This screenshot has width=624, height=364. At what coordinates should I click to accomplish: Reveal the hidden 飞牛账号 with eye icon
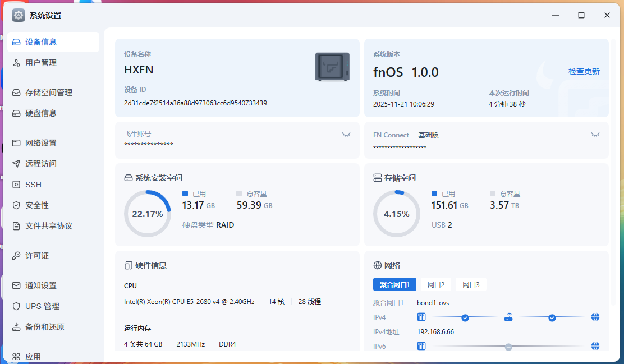(x=346, y=135)
